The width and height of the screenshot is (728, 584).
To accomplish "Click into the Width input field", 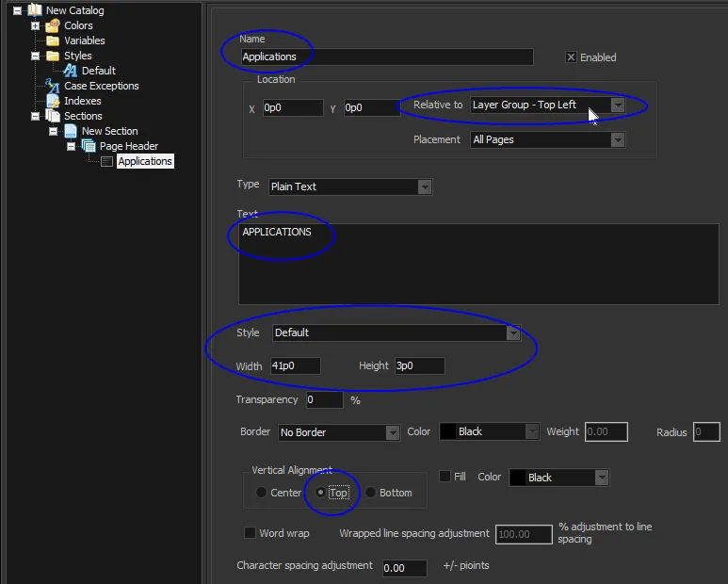I will tap(294, 365).
